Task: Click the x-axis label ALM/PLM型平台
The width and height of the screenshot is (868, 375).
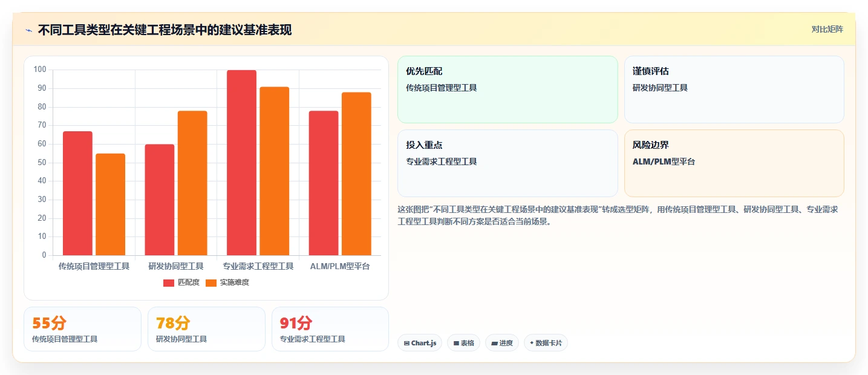Action: [x=340, y=266]
